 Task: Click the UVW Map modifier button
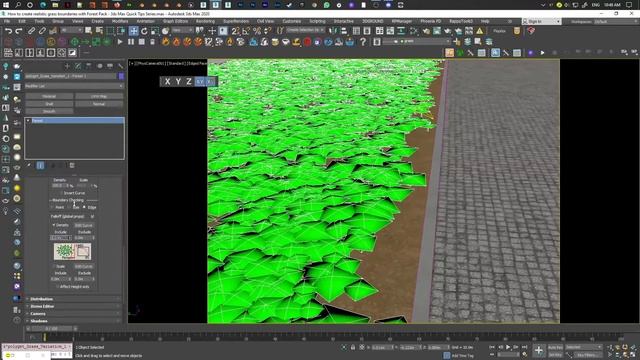99,96
